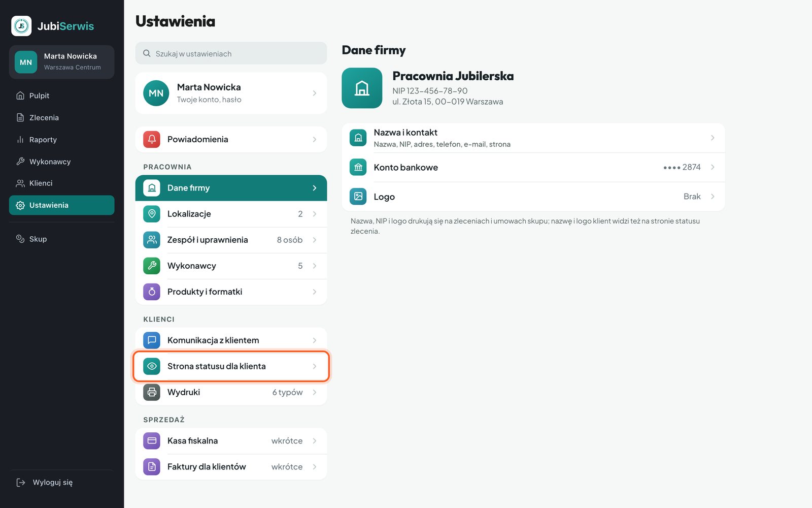
Task: Click the Lokalizacje map pin icon
Action: pos(152,214)
